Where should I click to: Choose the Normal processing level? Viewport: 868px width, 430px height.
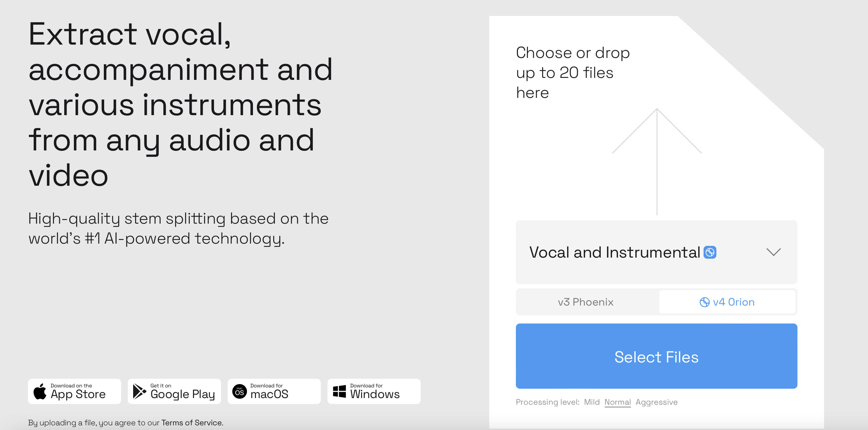(x=618, y=402)
